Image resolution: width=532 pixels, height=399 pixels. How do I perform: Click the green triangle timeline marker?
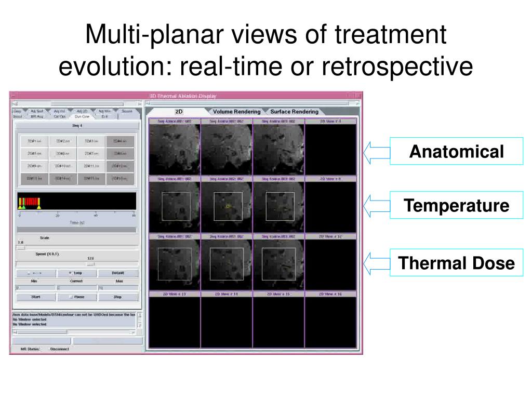click(x=23, y=207)
